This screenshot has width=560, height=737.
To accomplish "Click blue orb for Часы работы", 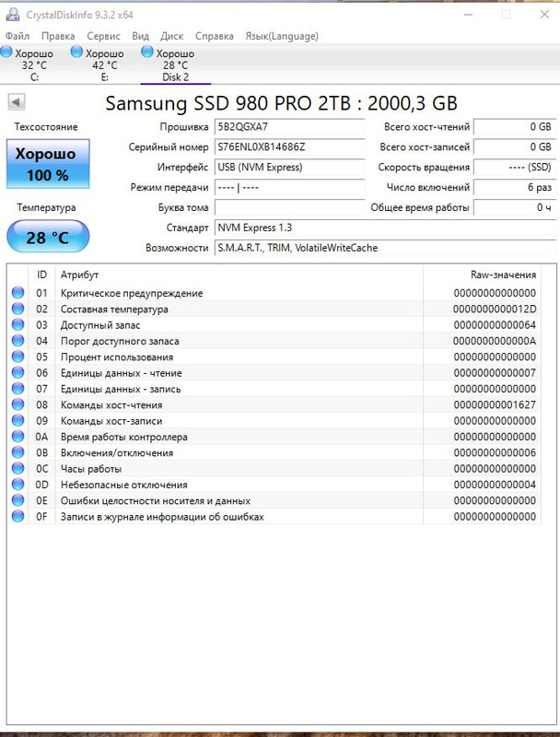I will pos(17,468).
